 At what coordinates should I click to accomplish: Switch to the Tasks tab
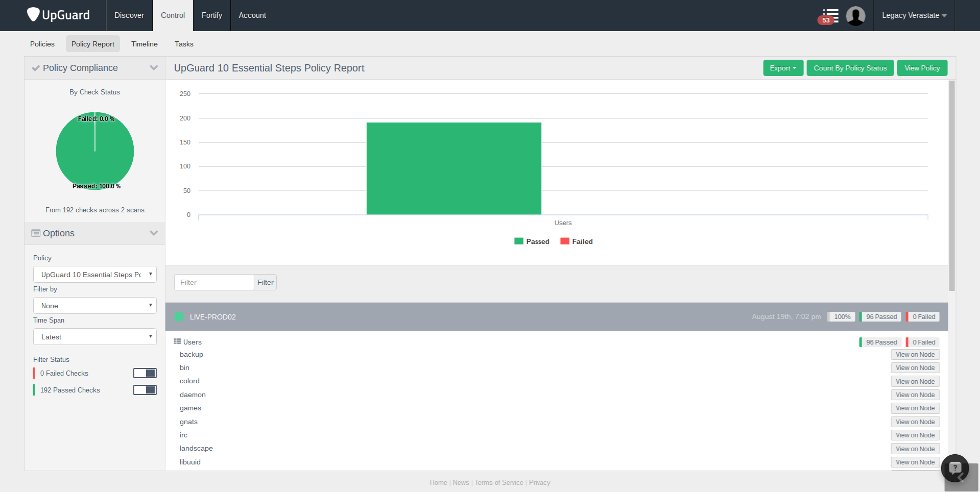[x=184, y=44]
